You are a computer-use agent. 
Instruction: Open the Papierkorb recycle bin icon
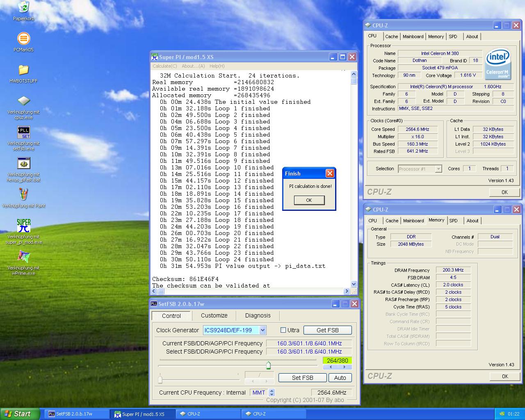coord(23,7)
